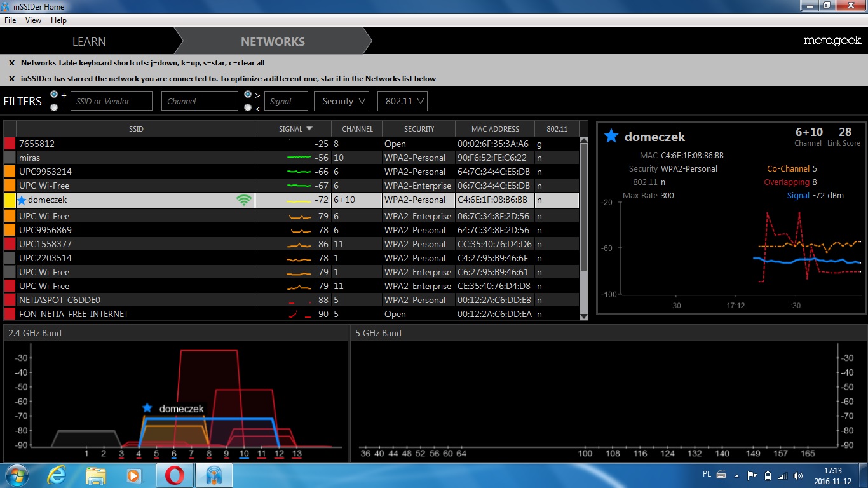Toggle the Signal column sort arrow
This screenshot has width=868, height=488.
point(309,129)
